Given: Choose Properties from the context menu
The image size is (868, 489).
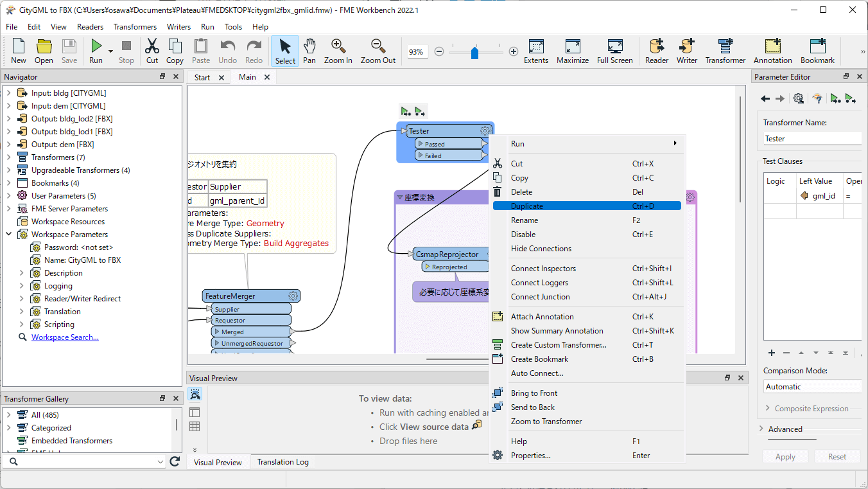Looking at the screenshot, I should click(587, 456).
